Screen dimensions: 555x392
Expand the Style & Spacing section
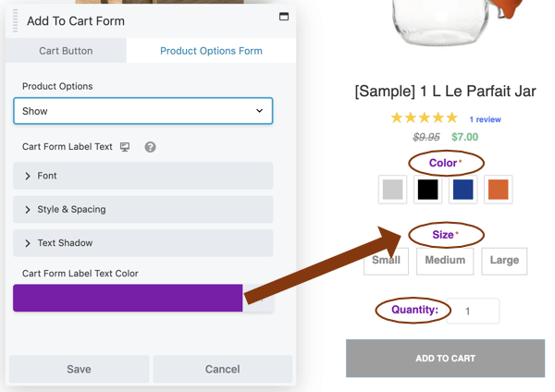143,210
